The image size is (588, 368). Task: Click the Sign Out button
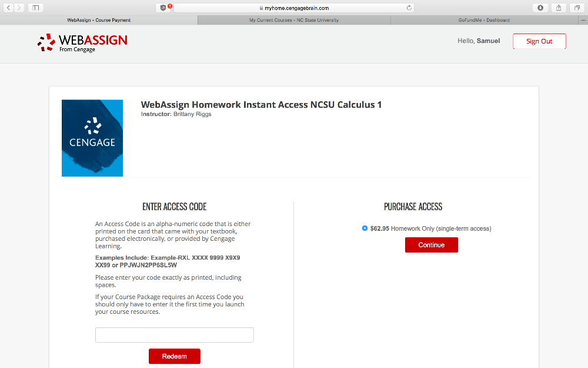[x=539, y=41]
